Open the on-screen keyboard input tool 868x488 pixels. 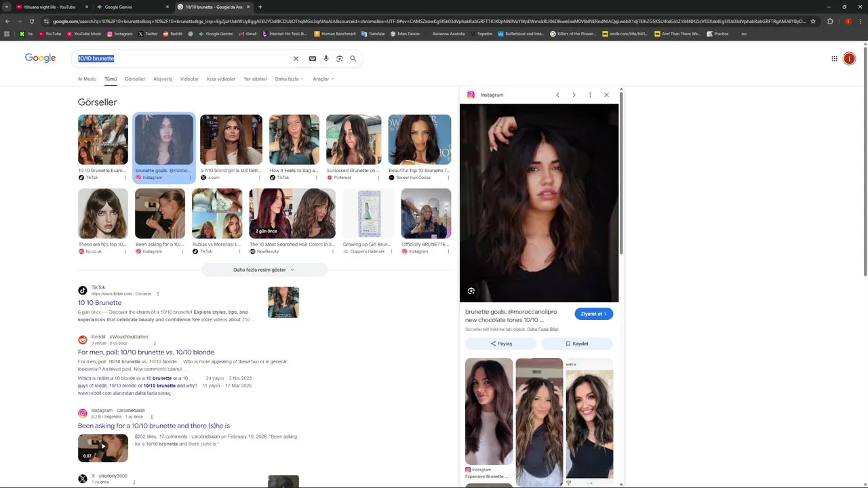pos(313,58)
